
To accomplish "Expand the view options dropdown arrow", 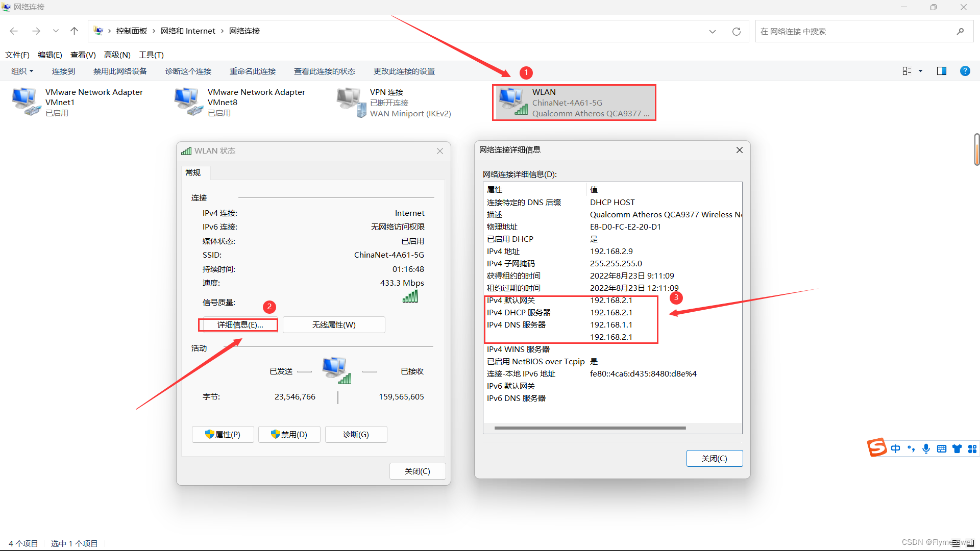I will 921,71.
